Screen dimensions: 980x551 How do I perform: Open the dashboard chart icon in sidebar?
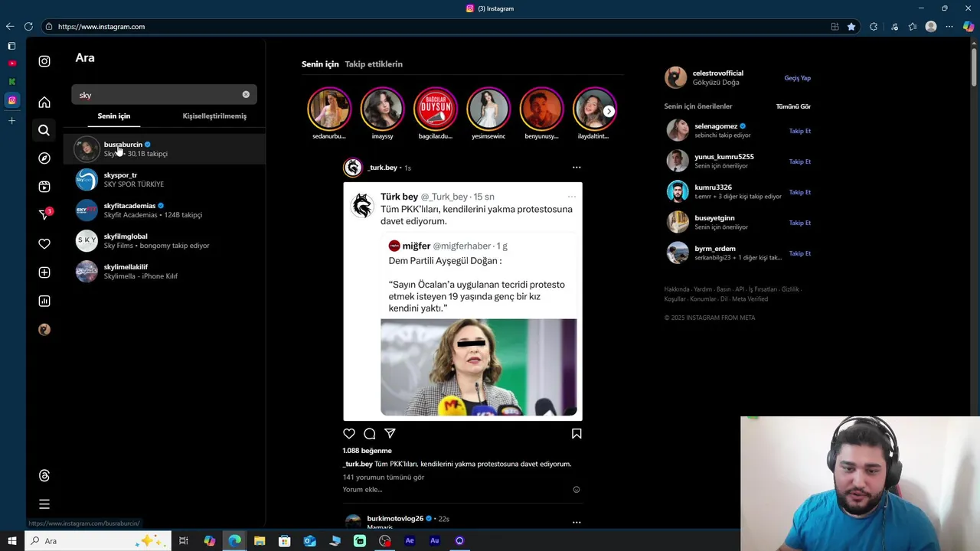click(44, 301)
